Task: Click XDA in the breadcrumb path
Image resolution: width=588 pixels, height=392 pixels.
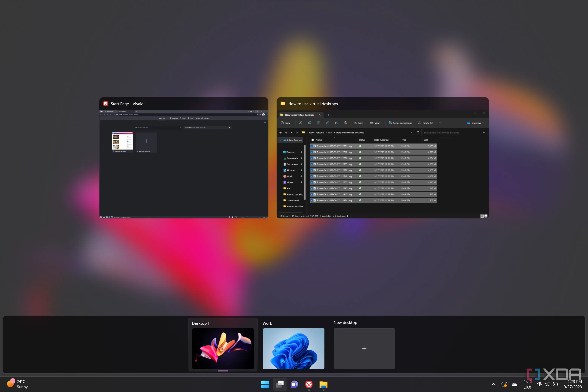Action: pyautogui.click(x=330, y=133)
